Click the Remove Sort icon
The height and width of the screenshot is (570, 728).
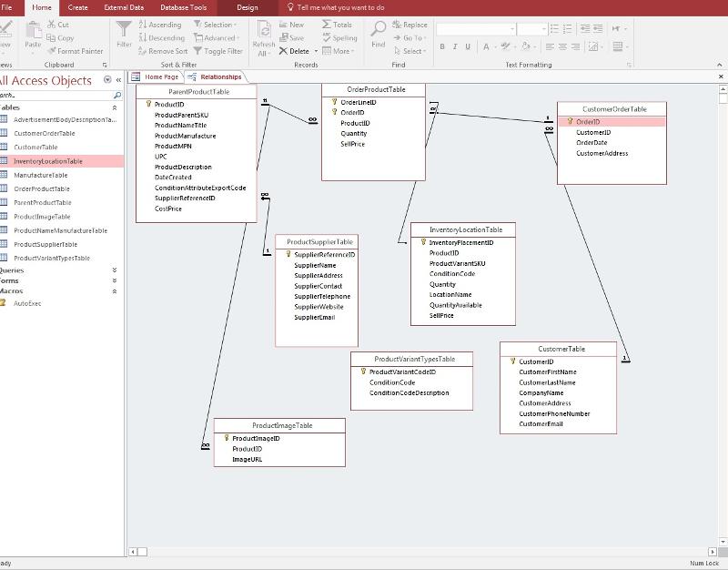pos(143,51)
